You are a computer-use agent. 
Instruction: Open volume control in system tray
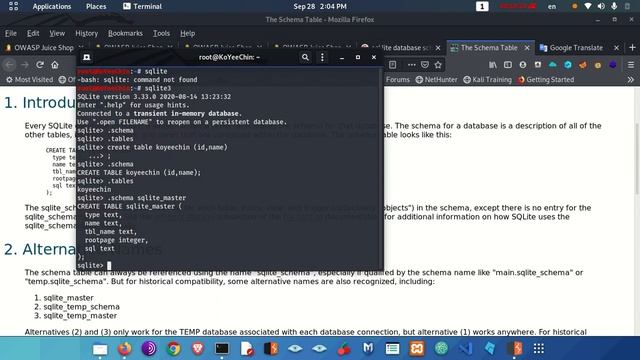(x=601, y=7)
